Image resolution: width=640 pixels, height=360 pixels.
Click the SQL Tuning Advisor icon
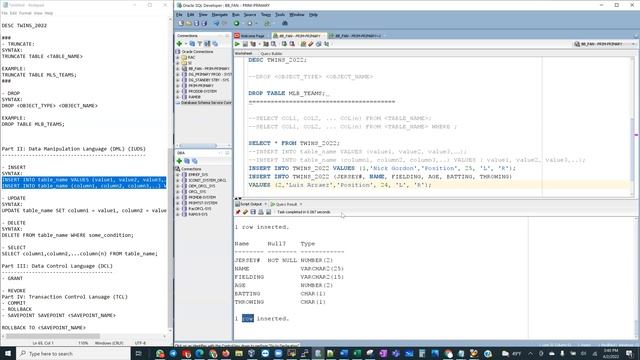pyautogui.click(x=273, y=44)
